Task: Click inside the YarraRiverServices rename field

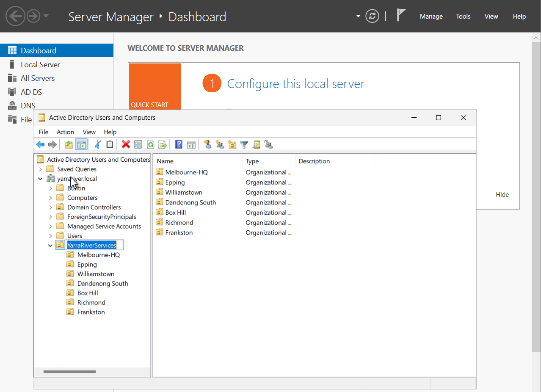Action: point(94,245)
